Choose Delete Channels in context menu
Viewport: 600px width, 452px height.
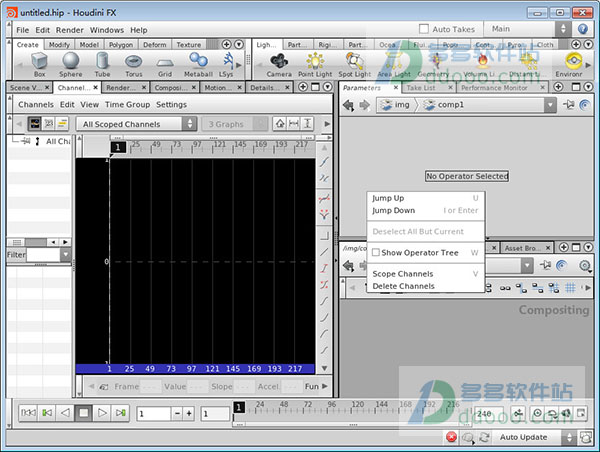click(426, 286)
